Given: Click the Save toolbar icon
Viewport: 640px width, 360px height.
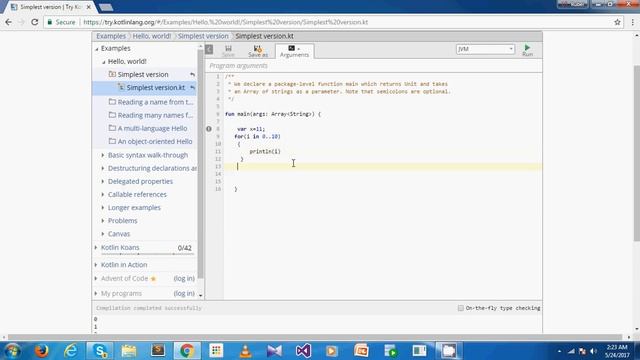Looking at the screenshot, I should tap(228, 51).
